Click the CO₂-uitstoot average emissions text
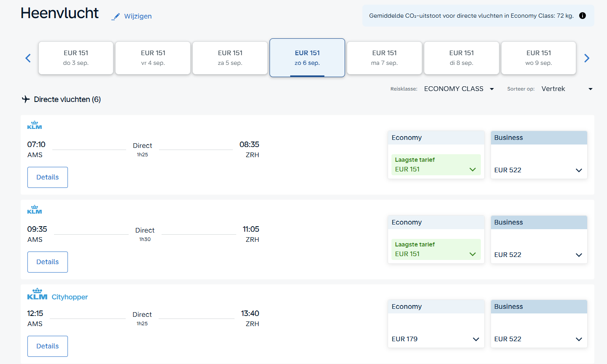The height and width of the screenshot is (364, 607). click(472, 16)
